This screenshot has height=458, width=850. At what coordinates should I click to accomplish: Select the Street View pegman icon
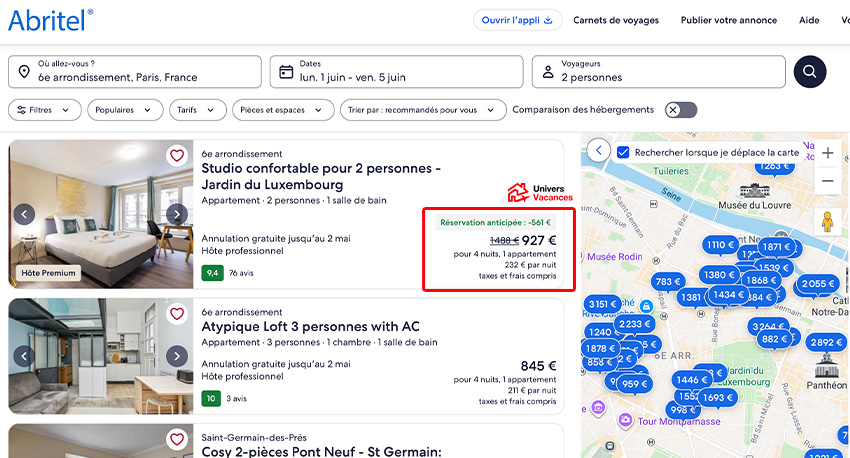pos(827,221)
